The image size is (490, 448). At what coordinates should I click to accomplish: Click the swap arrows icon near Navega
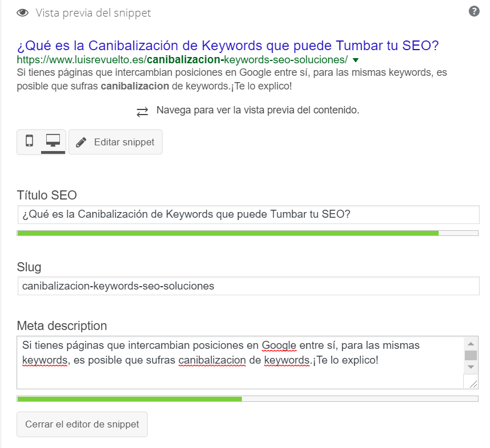coord(143,112)
